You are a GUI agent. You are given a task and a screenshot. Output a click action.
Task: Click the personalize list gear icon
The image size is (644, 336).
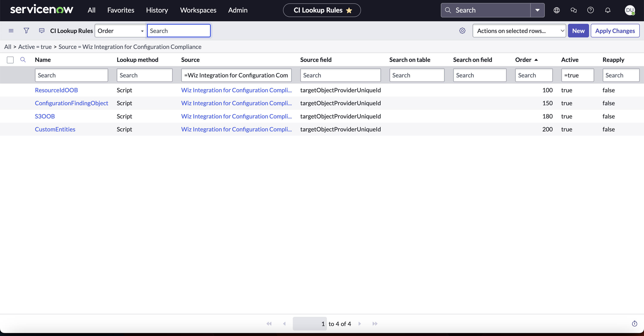(462, 31)
